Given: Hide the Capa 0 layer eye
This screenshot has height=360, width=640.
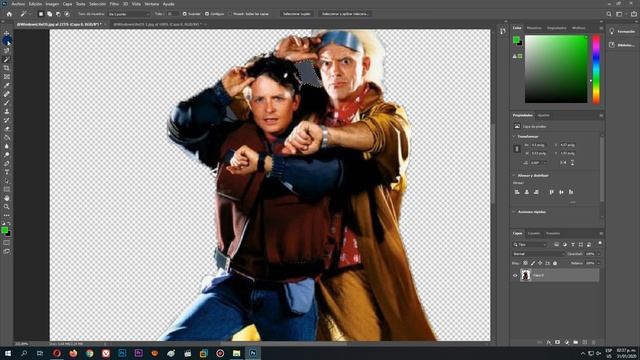Looking at the screenshot, I should [x=515, y=276].
